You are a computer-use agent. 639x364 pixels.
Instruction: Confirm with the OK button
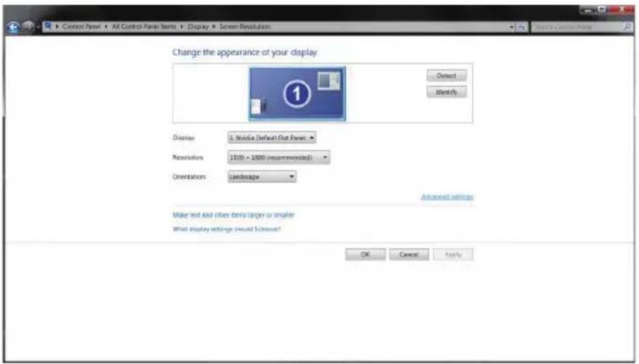point(366,254)
